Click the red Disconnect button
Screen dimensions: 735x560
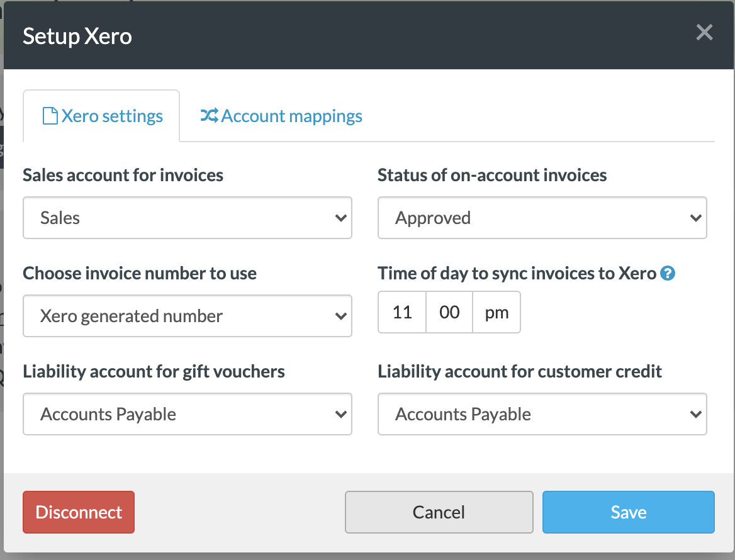pyautogui.click(x=79, y=512)
